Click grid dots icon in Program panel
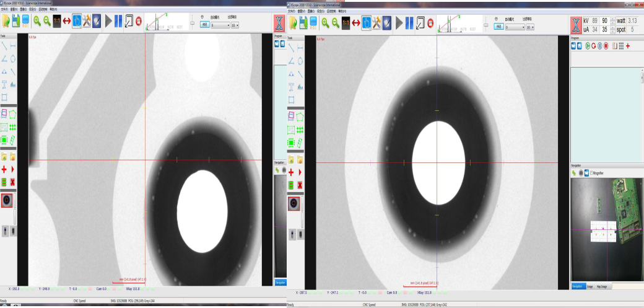644x308 pixels. click(x=621, y=46)
